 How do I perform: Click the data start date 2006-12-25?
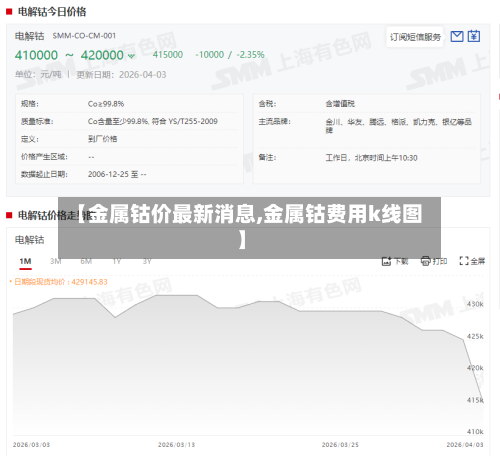pyautogui.click(x=108, y=174)
